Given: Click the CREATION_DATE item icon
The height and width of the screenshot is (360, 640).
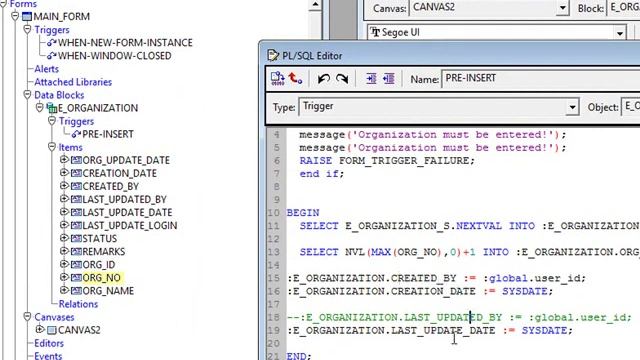Looking at the screenshot, I should (x=76, y=173).
